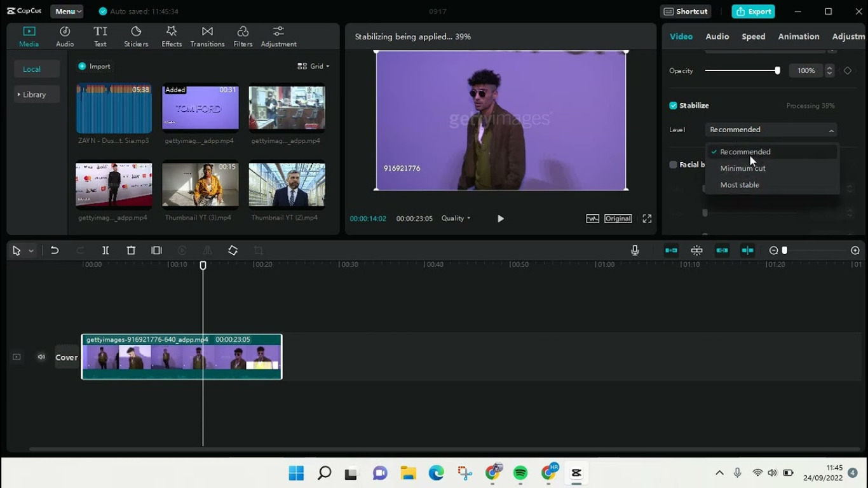
Task: Enable the Facial beauty checkbox
Action: (x=673, y=165)
